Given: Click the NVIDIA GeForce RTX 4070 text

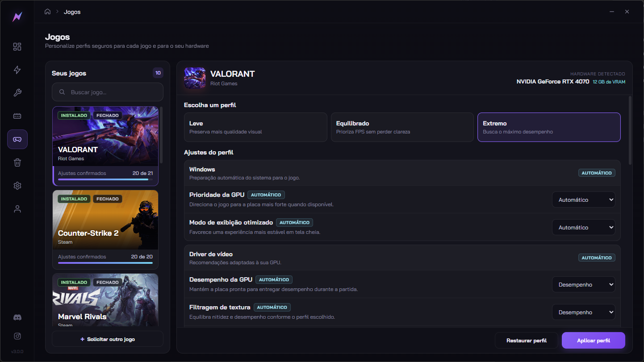Looking at the screenshot, I should coord(553,82).
